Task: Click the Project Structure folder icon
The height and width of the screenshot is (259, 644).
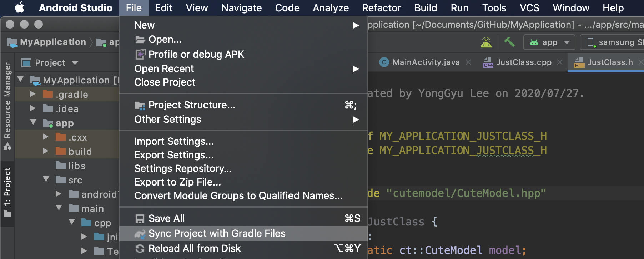Action: pyautogui.click(x=140, y=106)
